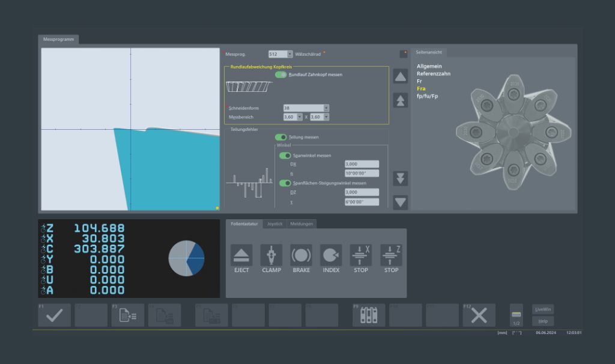Toggle Rundlauf Zahnkopf messen switch
The image size is (615, 364).
click(280, 74)
